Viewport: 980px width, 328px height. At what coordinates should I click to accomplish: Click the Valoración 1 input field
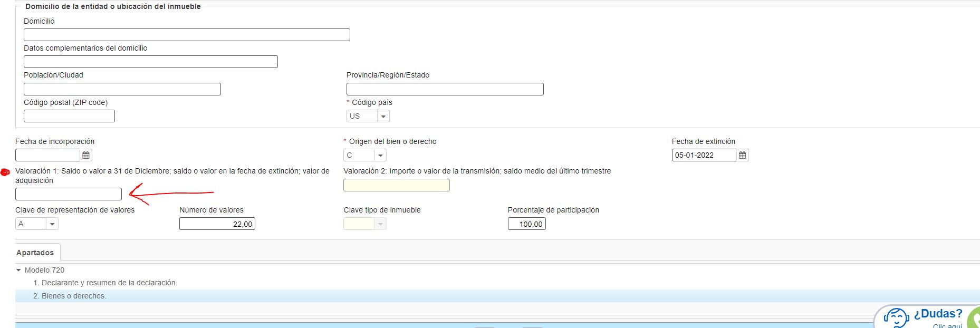(69, 194)
